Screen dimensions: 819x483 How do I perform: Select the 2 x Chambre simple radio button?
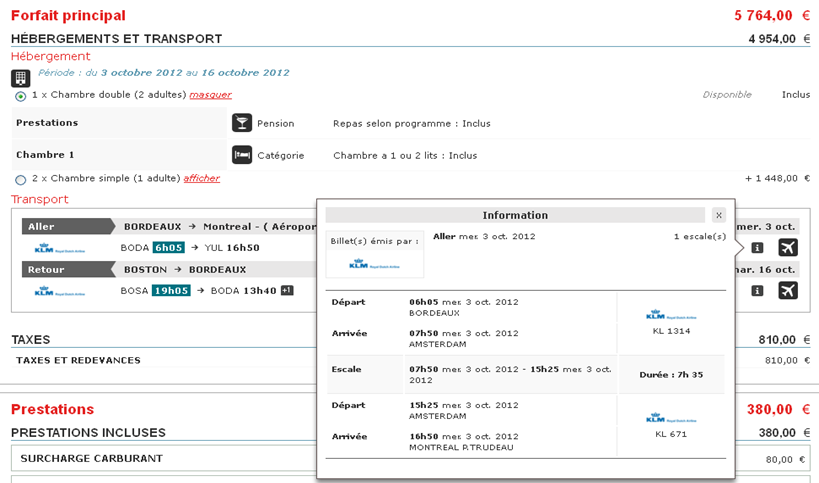pos(21,179)
